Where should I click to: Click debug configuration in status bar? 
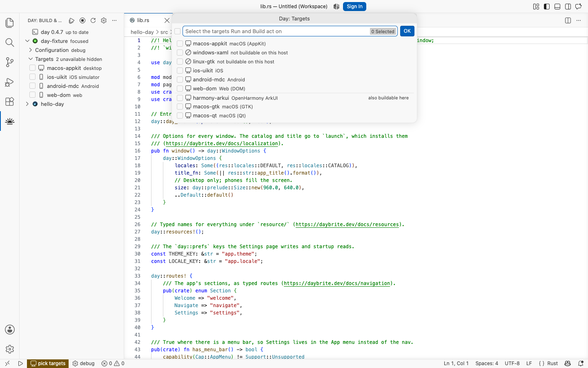tap(83, 363)
